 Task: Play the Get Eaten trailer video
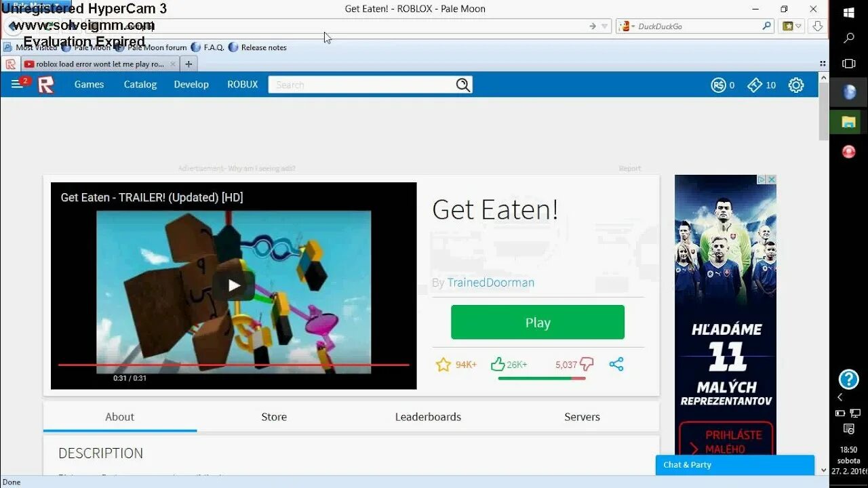pos(233,285)
